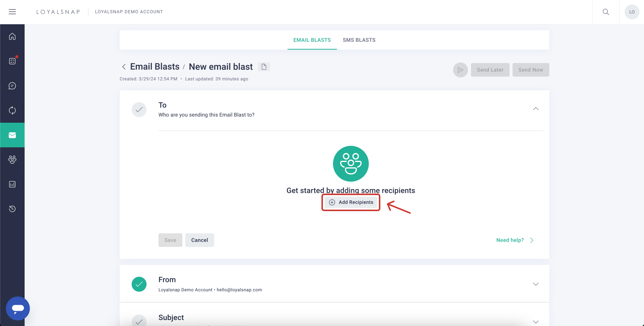This screenshot has height=326, width=644.
Task: Select the EMAIL BLASTS tab
Action: pos(312,40)
